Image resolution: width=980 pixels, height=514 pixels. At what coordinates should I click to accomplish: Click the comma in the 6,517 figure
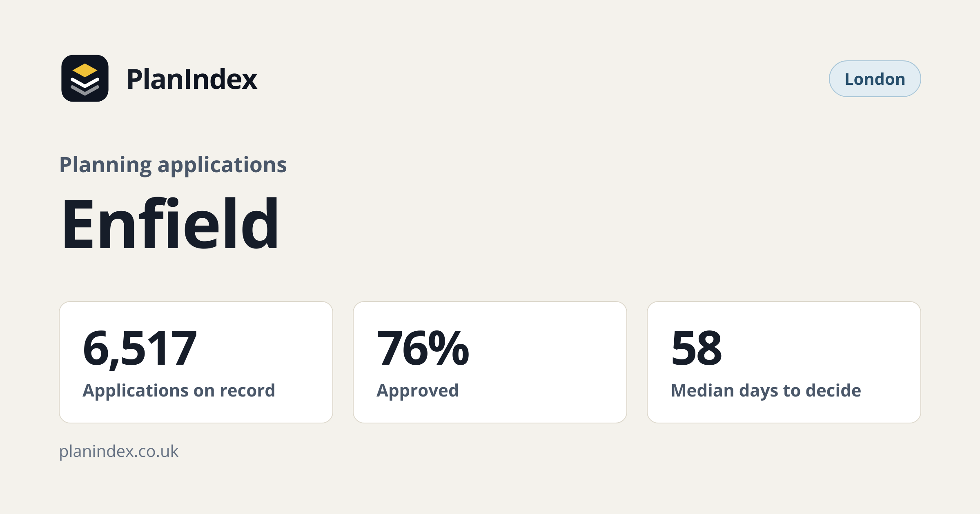pyautogui.click(x=114, y=363)
